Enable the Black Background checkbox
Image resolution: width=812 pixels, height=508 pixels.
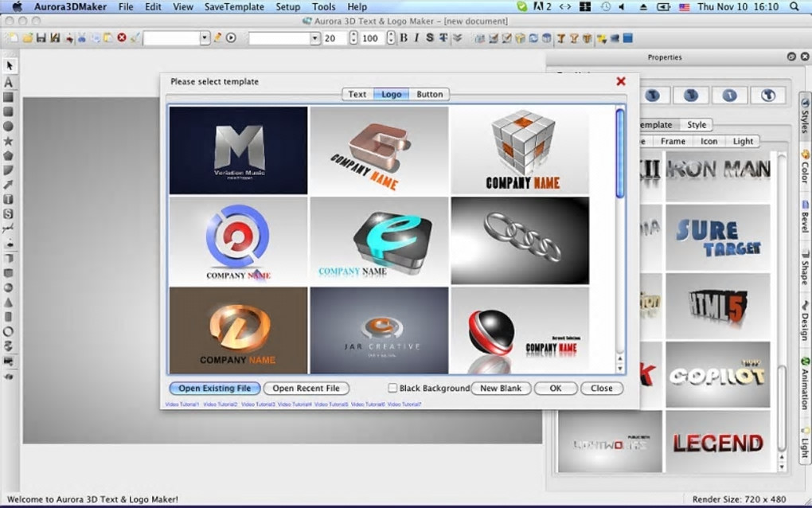(392, 389)
